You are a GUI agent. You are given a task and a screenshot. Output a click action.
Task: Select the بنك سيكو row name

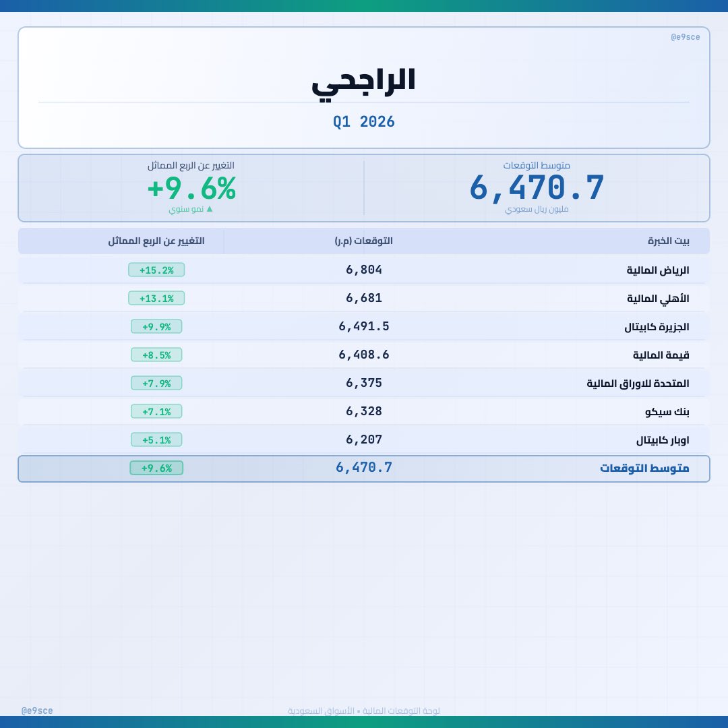[667, 412]
